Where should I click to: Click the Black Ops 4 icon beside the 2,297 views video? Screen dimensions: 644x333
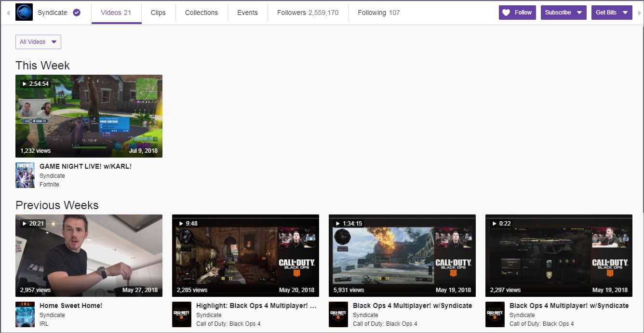495,314
